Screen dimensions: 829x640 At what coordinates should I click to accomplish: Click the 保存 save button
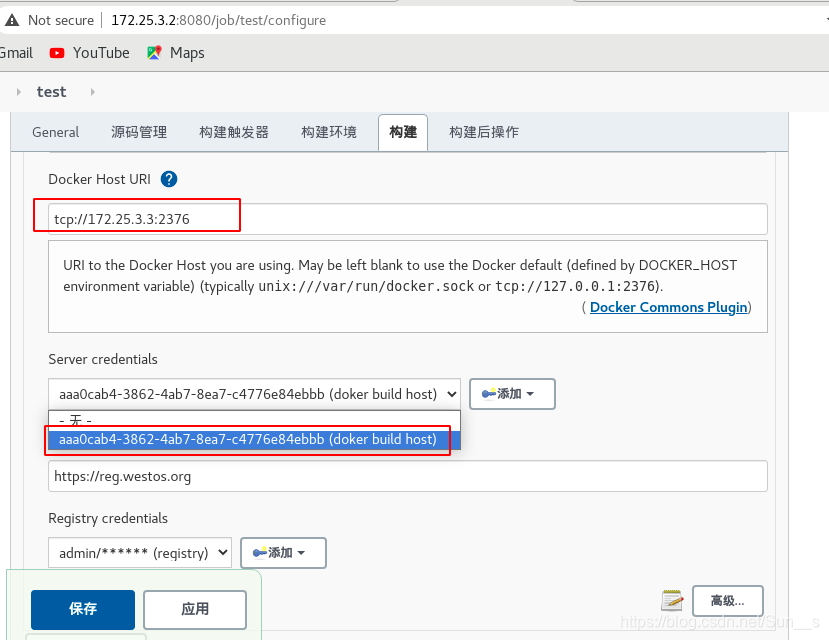click(x=83, y=609)
